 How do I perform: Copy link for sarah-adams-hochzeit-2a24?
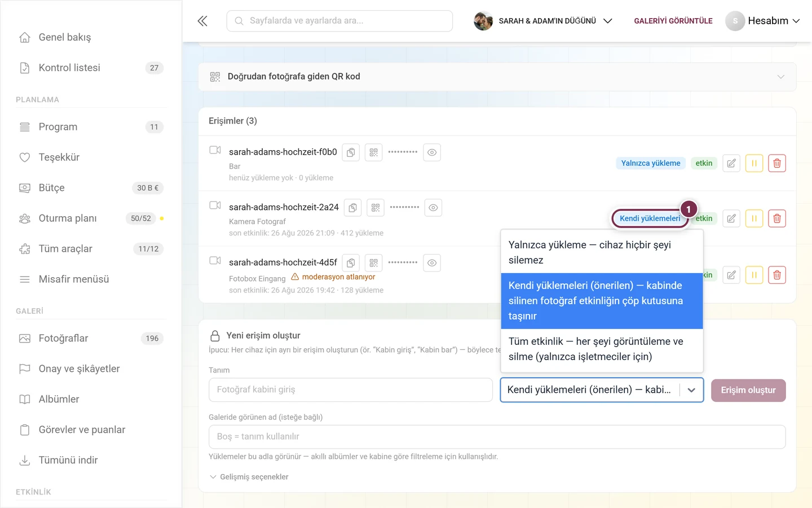tap(352, 208)
